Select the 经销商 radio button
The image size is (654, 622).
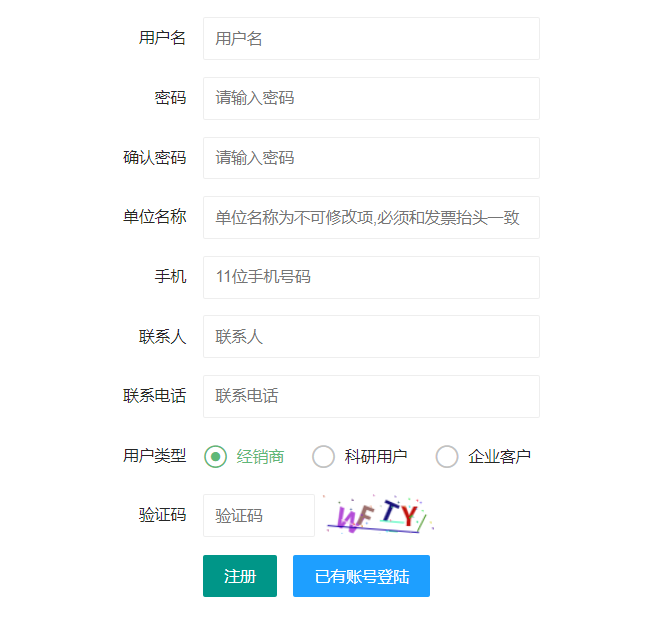[x=216, y=457]
